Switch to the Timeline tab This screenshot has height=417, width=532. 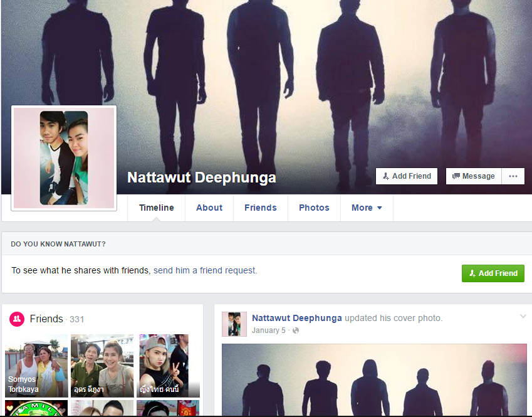(x=157, y=208)
